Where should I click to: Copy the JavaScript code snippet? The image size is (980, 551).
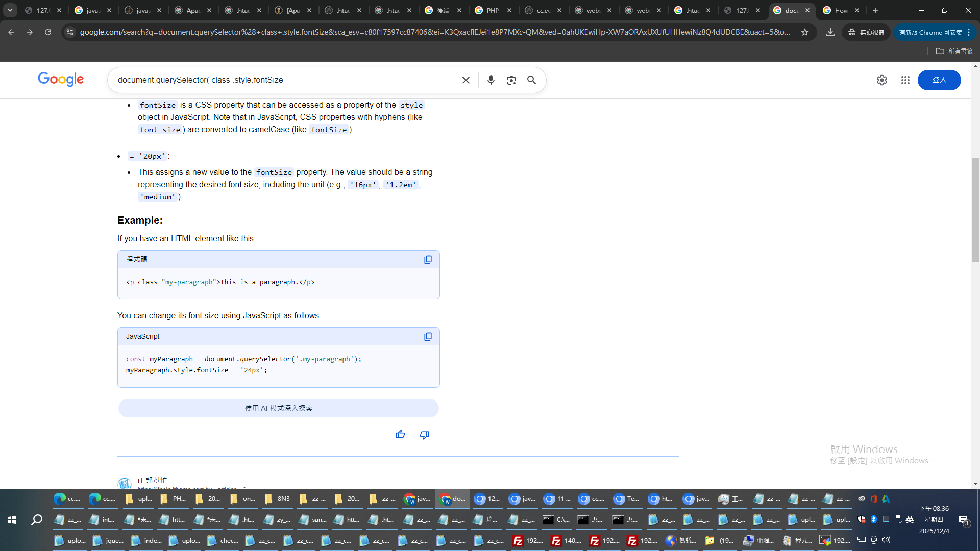coord(428,337)
